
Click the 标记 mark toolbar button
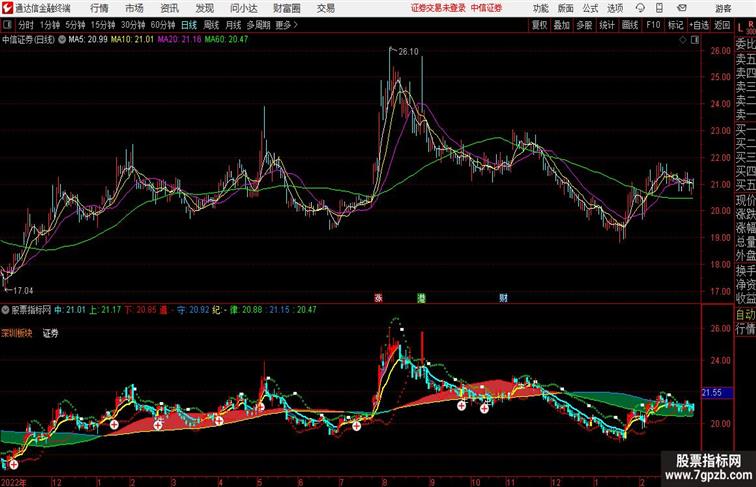click(x=675, y=25)
